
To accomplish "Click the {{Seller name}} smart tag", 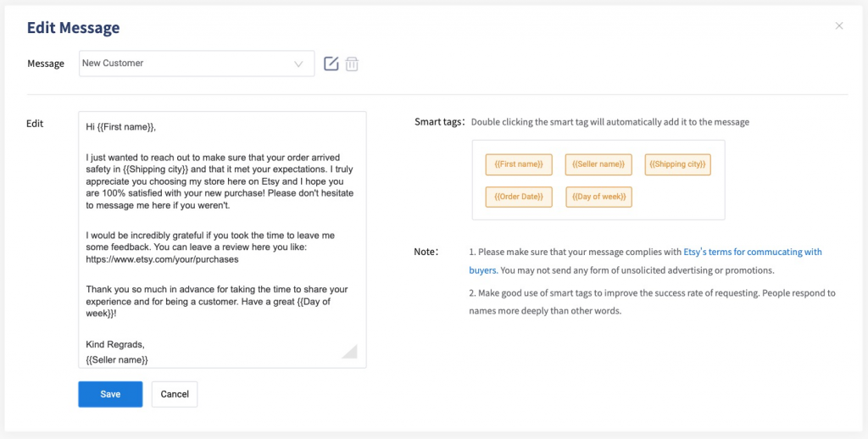I will click(x=598, y=164).
